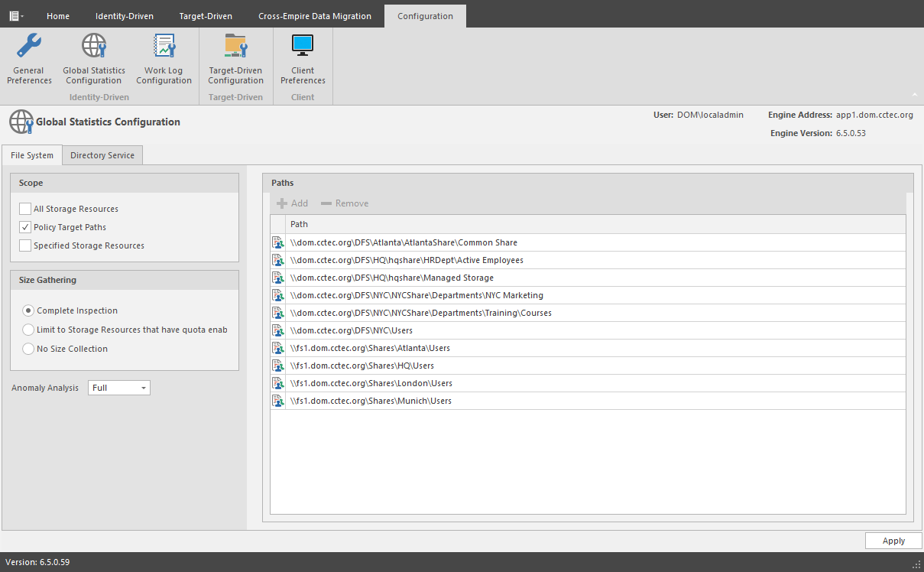Click the Apply button
This screenshot has width=924, height=572.
(893, 541)
